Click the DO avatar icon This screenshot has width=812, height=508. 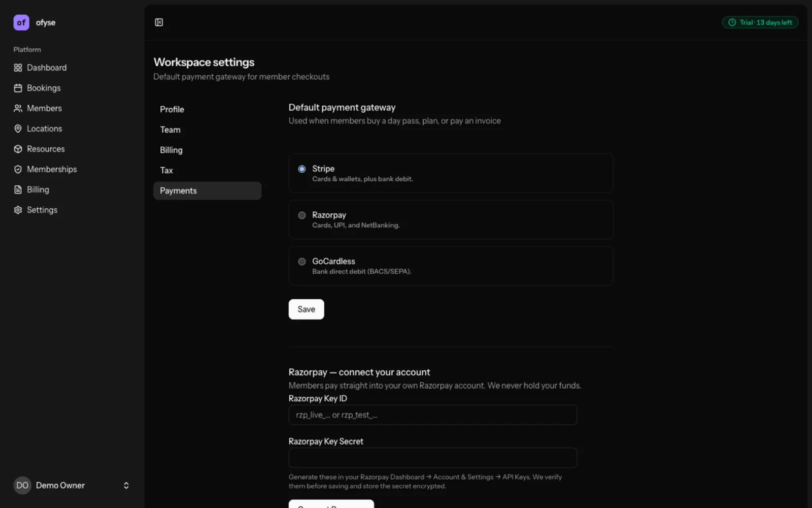[22, 485]
